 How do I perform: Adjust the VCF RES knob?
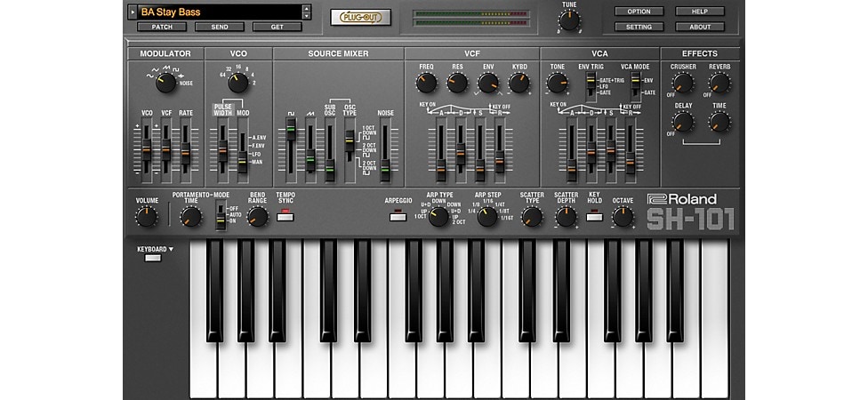pyautogui.click(x=457, y=83)
